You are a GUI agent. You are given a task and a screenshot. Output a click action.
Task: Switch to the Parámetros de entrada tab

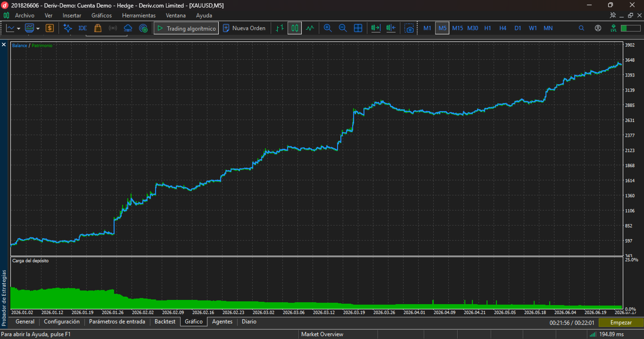point(117,322)
